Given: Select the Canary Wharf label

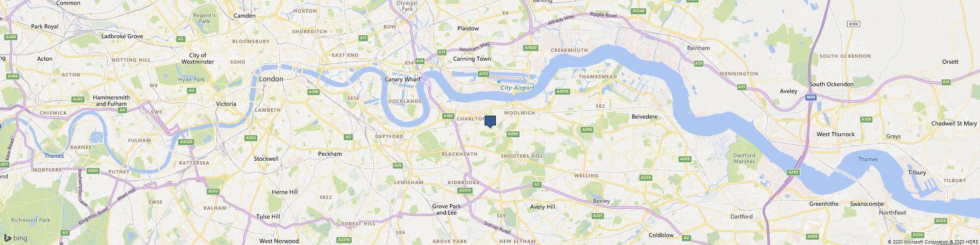Looking at the screenshot, I should [403, 79].
